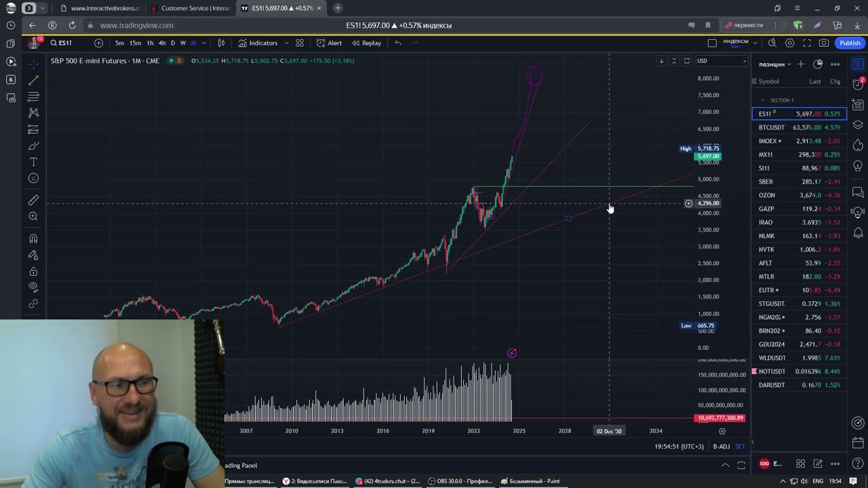Click the drawings link/sync icon
The height and width of the screenshot is (488, 868).
[33, 304]
